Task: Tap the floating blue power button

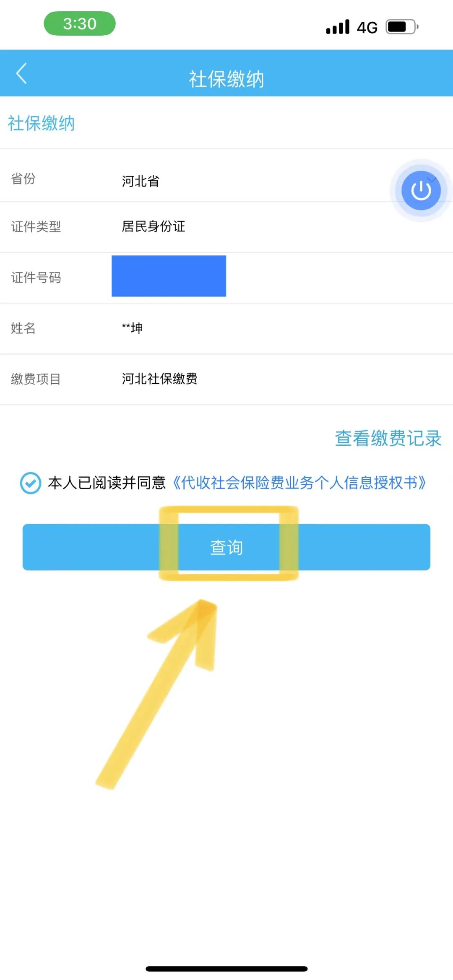Action: [421, 190]
